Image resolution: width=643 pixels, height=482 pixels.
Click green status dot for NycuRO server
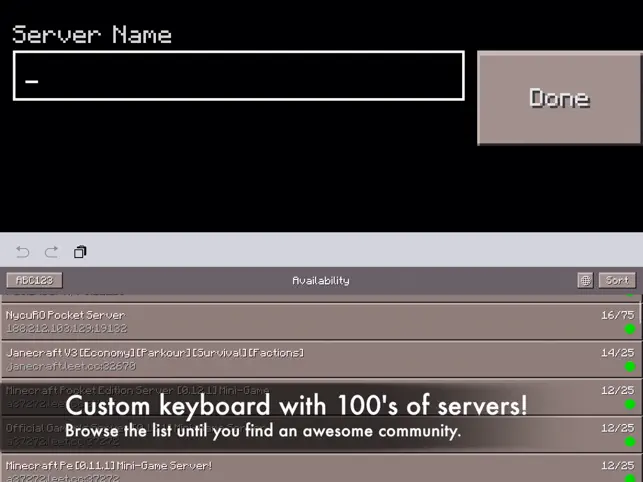click(x=630, y=329)
